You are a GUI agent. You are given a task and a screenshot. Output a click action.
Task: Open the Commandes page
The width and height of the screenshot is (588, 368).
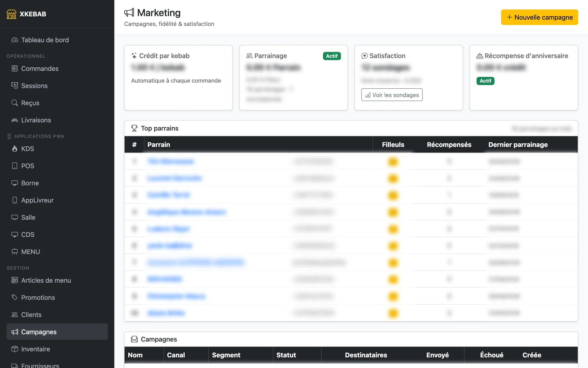tap(57, 69)
